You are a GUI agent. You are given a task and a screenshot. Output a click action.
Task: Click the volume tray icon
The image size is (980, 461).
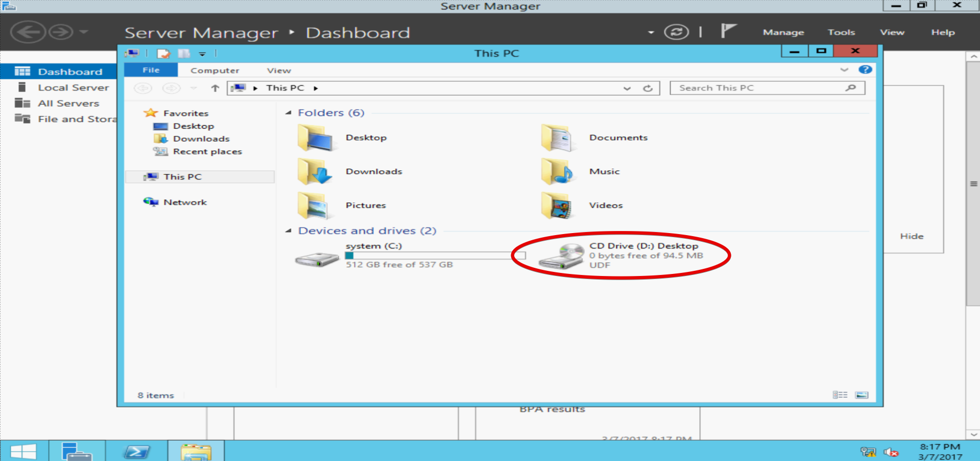(891, 452)
